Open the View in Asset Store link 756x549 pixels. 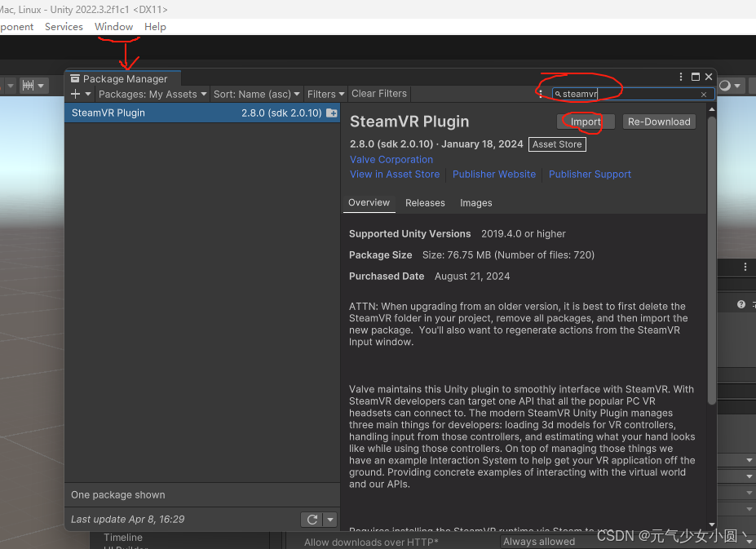point(395,174)
